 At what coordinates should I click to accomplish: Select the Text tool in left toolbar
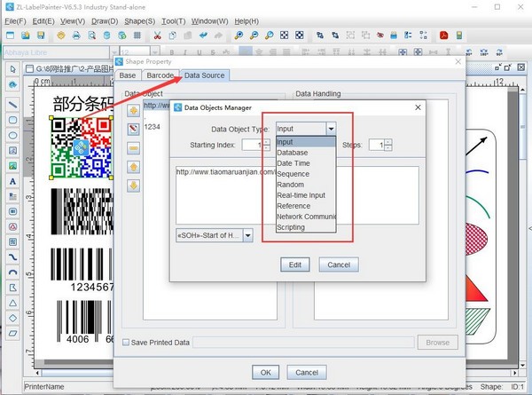click(12, 182)
